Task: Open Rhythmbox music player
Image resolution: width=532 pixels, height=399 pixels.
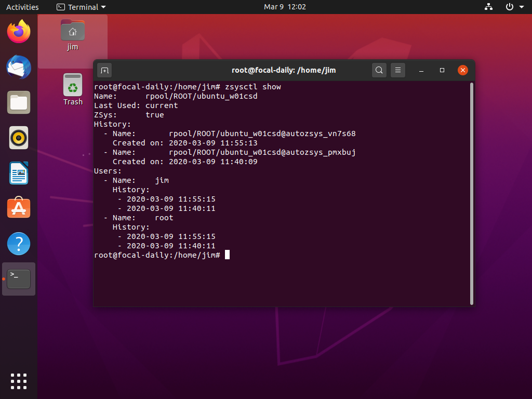Action: [18, 138]
